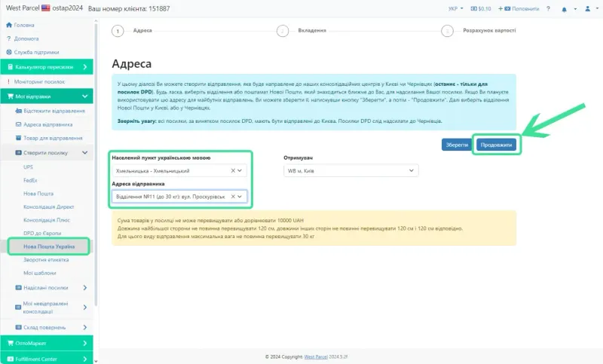
Task: Click the Мої невідправлені консолідації icon
Action: tap(18, 307)
